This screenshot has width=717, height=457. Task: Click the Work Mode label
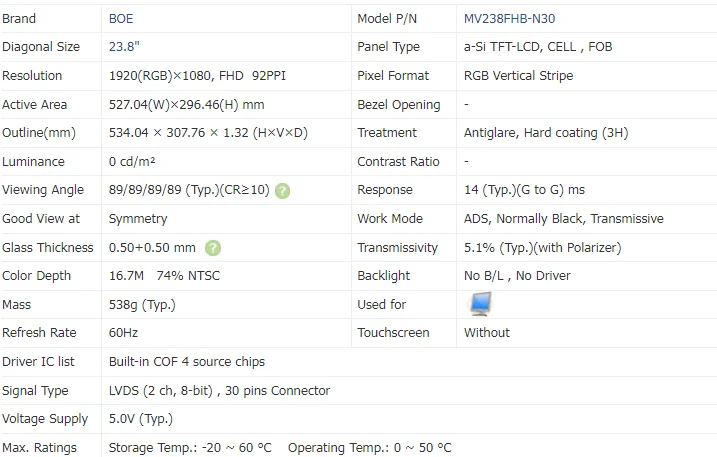pyautogui.click(x=390, y=219)
